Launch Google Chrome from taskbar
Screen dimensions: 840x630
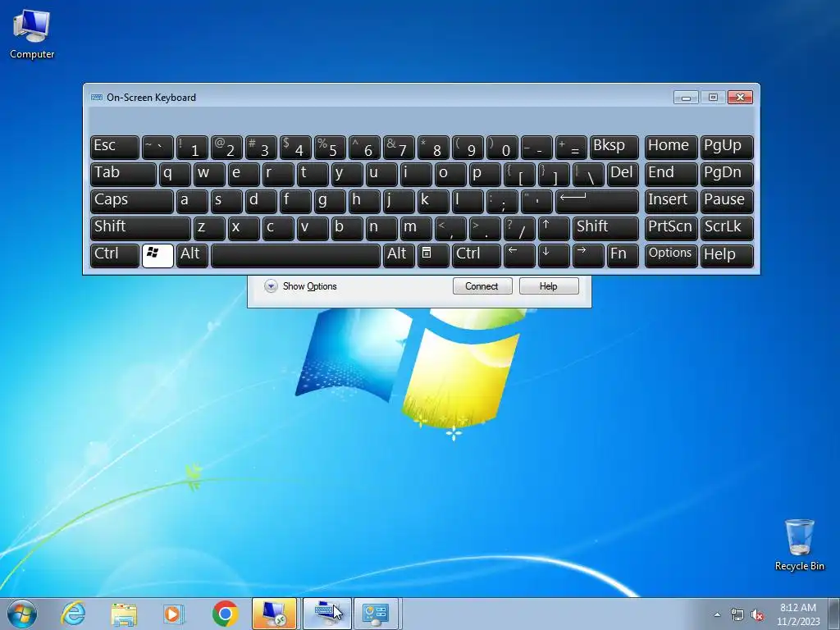pyautogui.click(x=225, y=614)
